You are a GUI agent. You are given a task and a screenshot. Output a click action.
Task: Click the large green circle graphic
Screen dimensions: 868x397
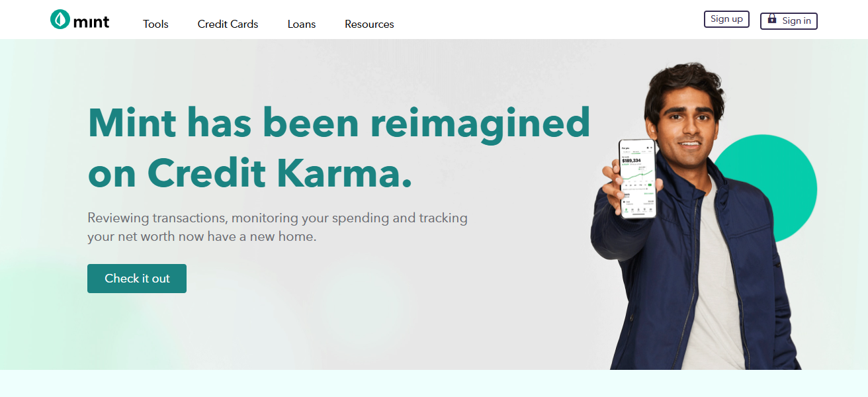tap(774, 188)
